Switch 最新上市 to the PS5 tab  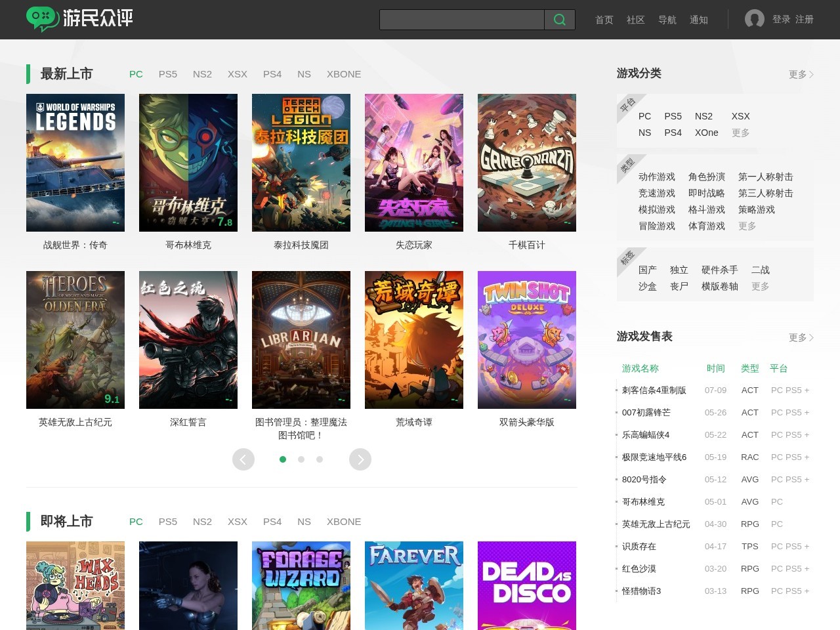point(168,74)
